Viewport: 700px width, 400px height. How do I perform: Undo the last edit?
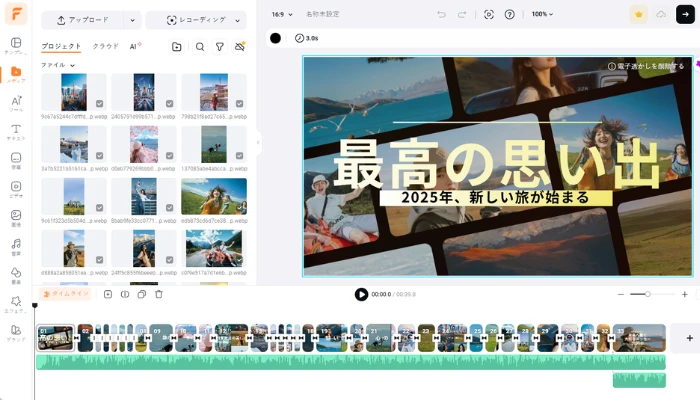point(441,14)
